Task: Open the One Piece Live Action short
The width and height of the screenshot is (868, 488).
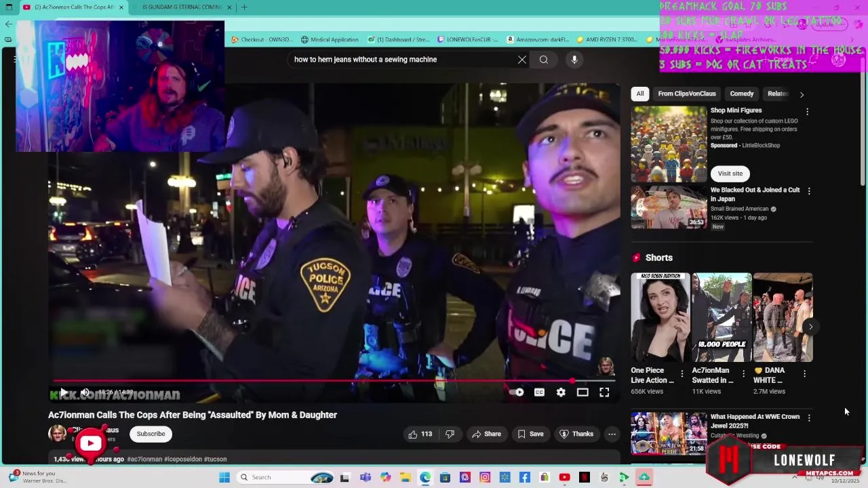Action: [x=660, y=317]
